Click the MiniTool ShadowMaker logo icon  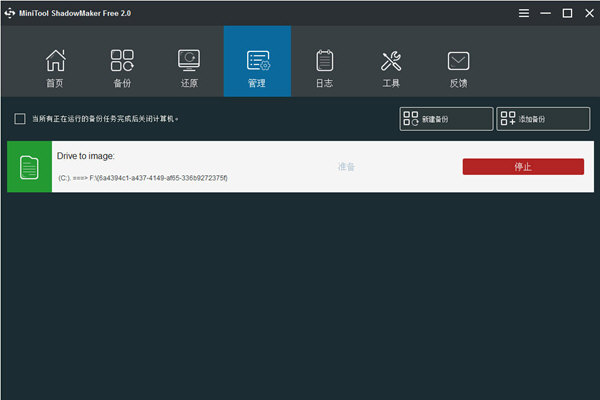[x=10, y=13]
